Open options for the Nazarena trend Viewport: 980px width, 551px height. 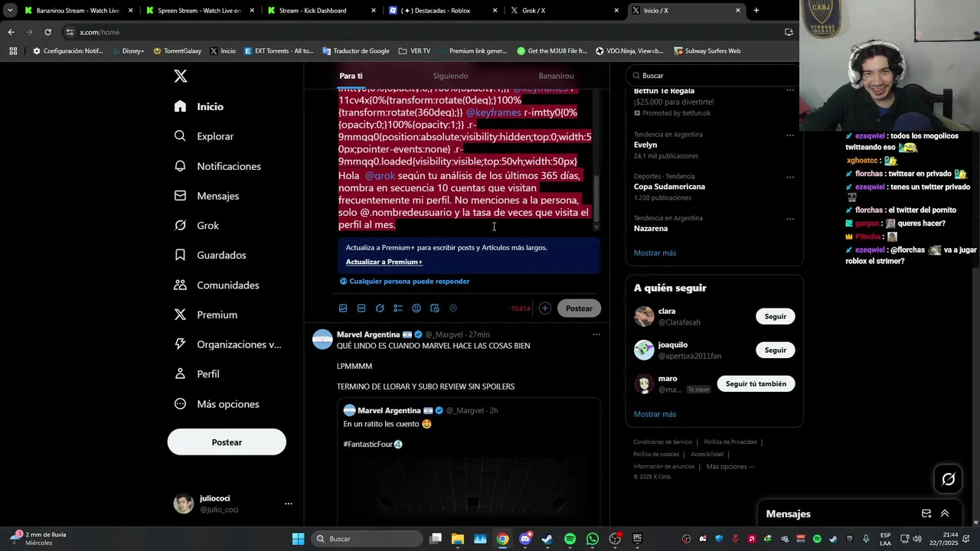790,220
